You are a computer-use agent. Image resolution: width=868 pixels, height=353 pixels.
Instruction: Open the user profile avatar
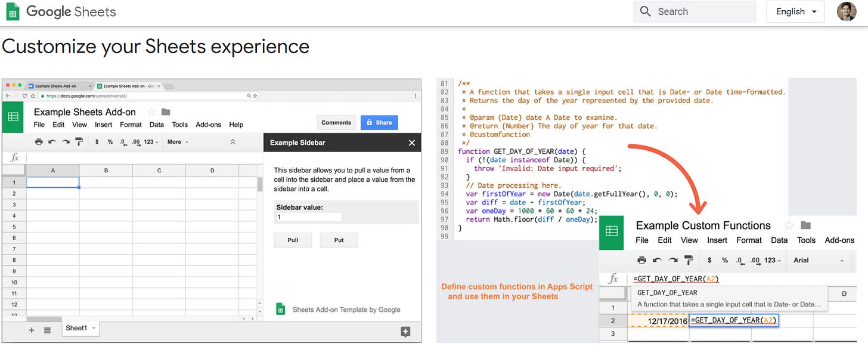click(x=847, y=11)
